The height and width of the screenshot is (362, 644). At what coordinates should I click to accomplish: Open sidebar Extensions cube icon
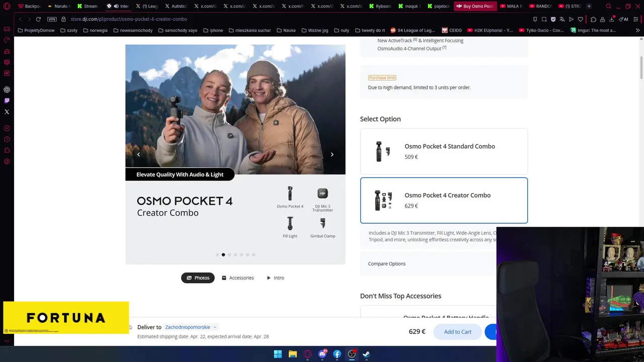click(x=7, y=150)
